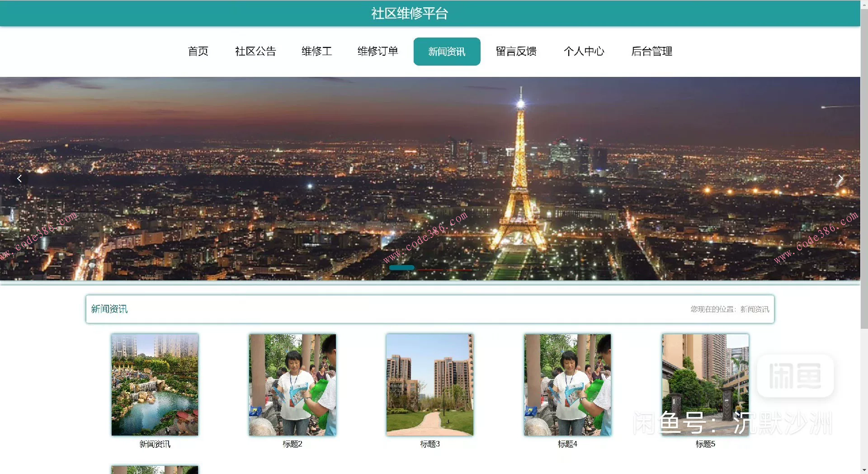868x474 pixels.
Task: Click the scrollbar down arrow
Action: click(x=864, y=470)
